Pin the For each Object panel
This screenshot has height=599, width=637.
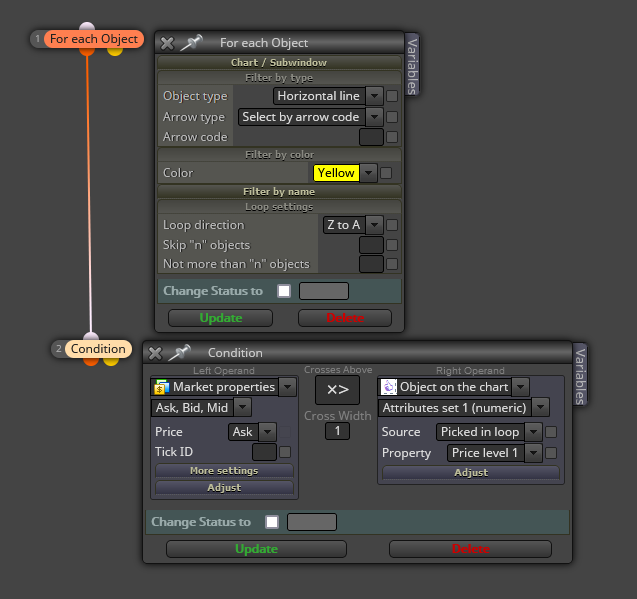pyautogui.click(x=191, y=43)
